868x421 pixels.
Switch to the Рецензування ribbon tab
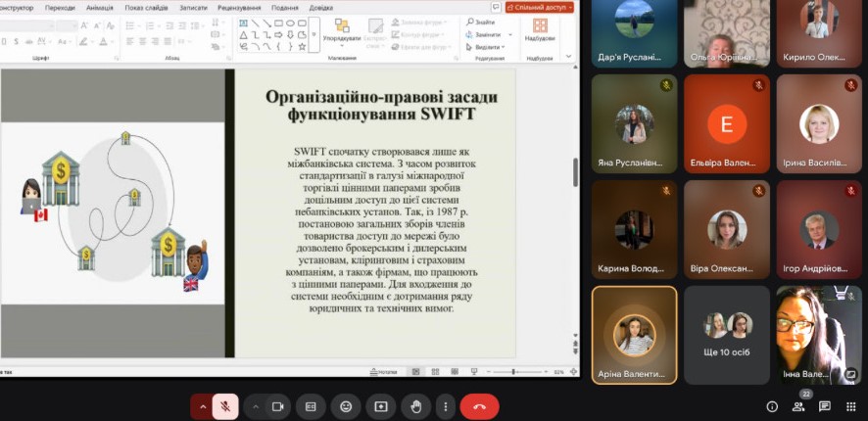(x=239, y=7)
